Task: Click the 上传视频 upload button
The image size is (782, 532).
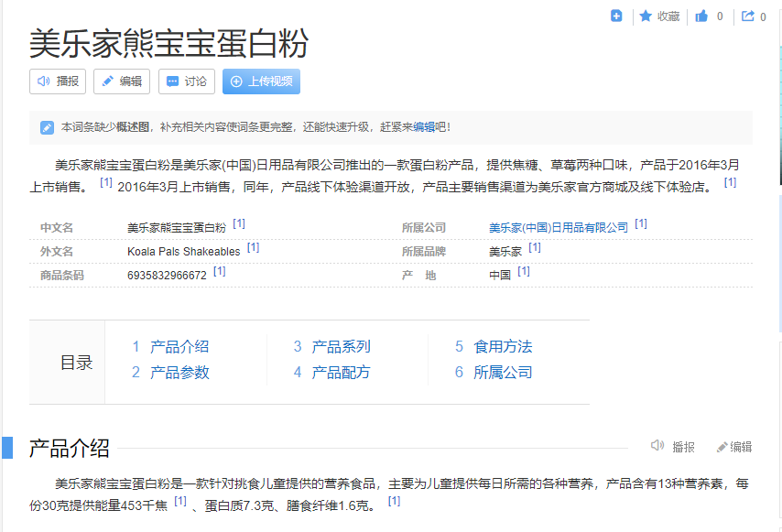Action: 261,81
